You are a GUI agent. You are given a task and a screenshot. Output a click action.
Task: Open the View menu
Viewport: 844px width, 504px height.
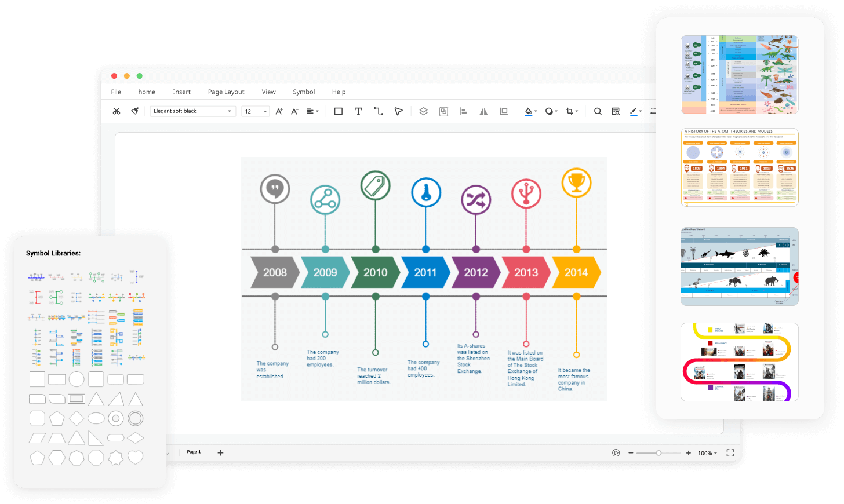[x=268, y=92]
